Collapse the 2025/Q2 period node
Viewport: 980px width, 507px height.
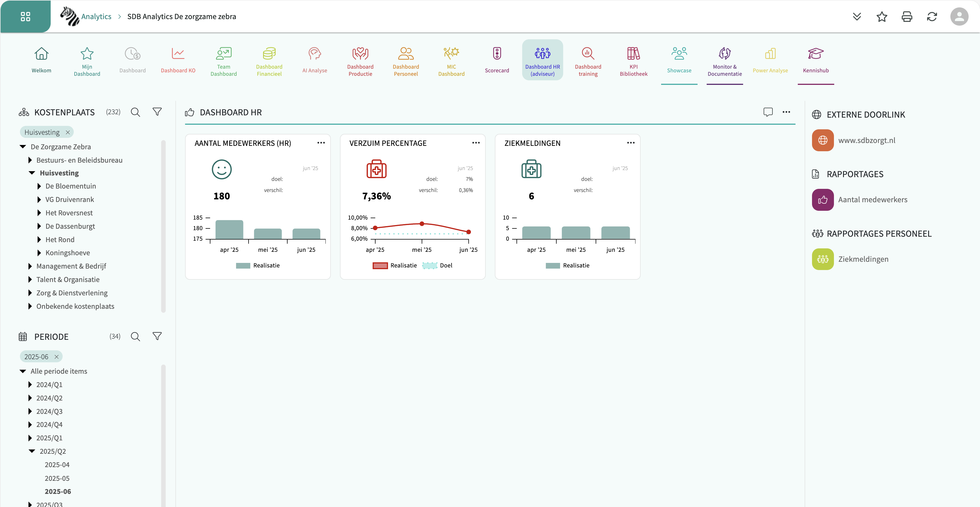tap(32, 451)
